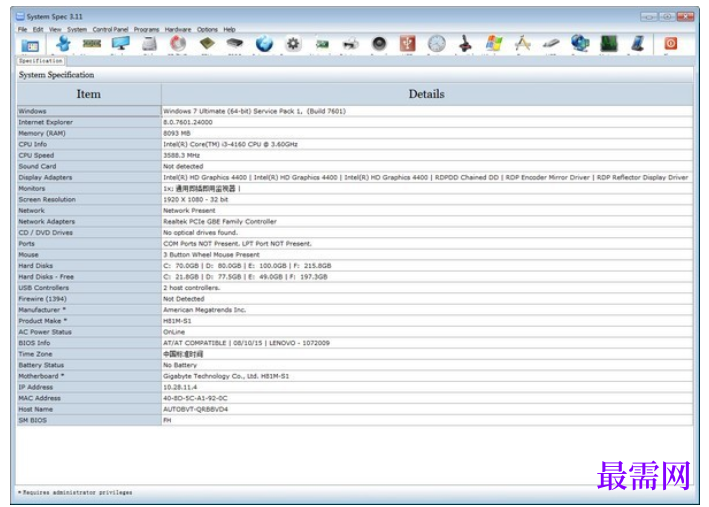Open the Edit menu
The image size is (709, 507).
pos(38,29)
